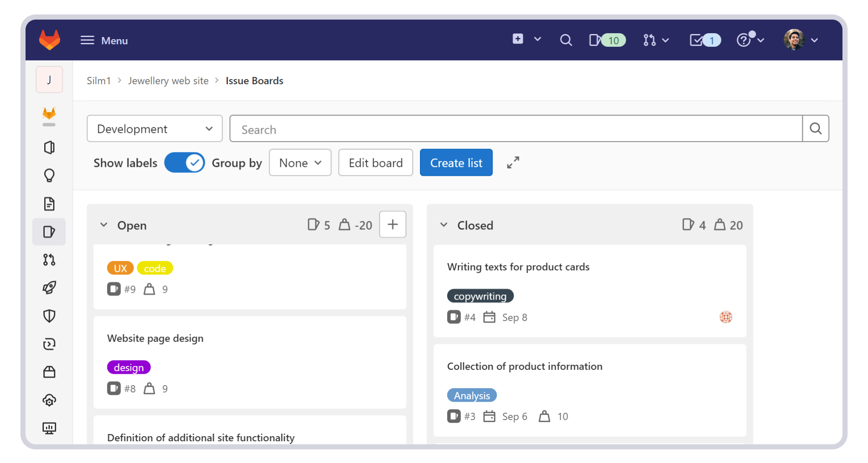Click the UX label
This screenshot has height=463, width=868.
click(x=120, y=268)
